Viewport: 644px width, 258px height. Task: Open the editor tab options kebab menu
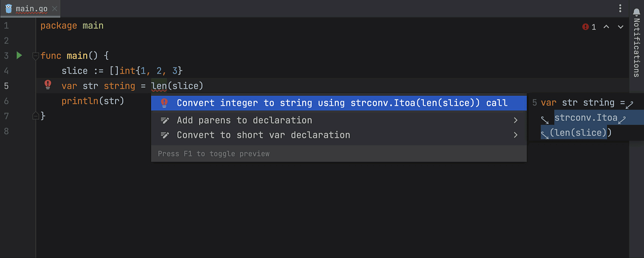620,8
